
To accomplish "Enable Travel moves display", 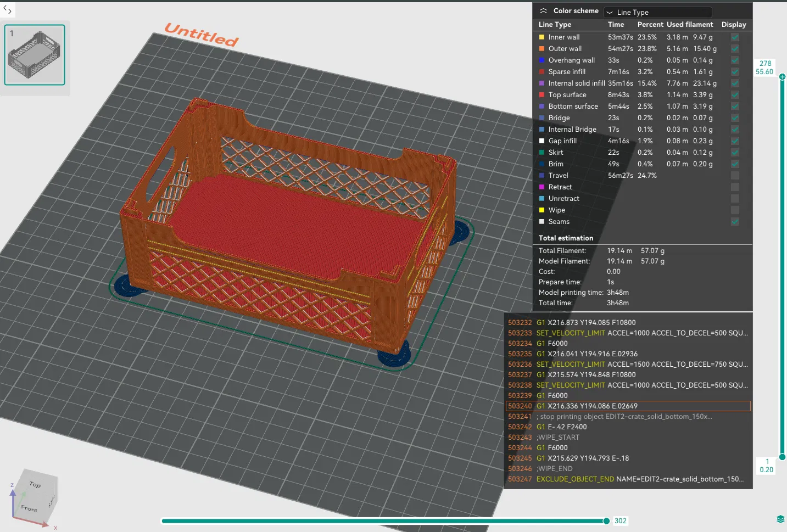I will [x=735, y=176].
